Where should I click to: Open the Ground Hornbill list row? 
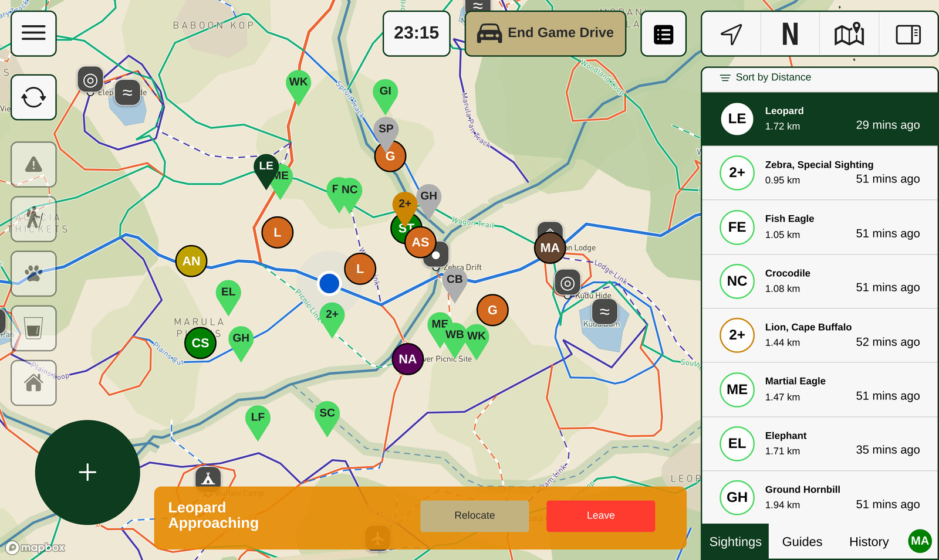click(x=820, y=497)
